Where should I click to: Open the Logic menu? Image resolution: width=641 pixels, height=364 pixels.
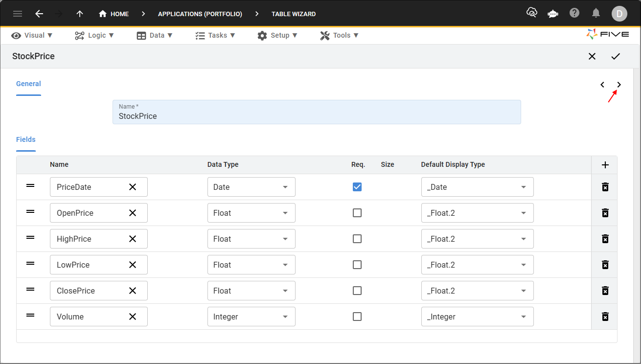click(x=94, y=35)
